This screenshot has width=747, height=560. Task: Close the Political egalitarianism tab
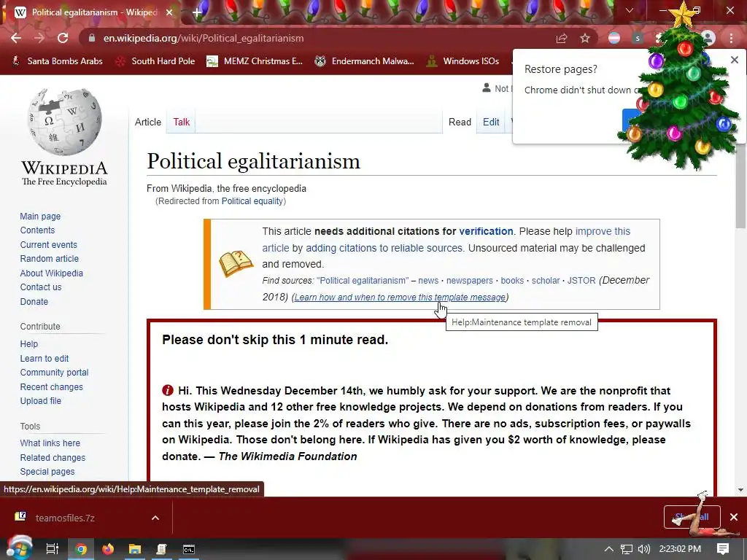tap(169, 12)
